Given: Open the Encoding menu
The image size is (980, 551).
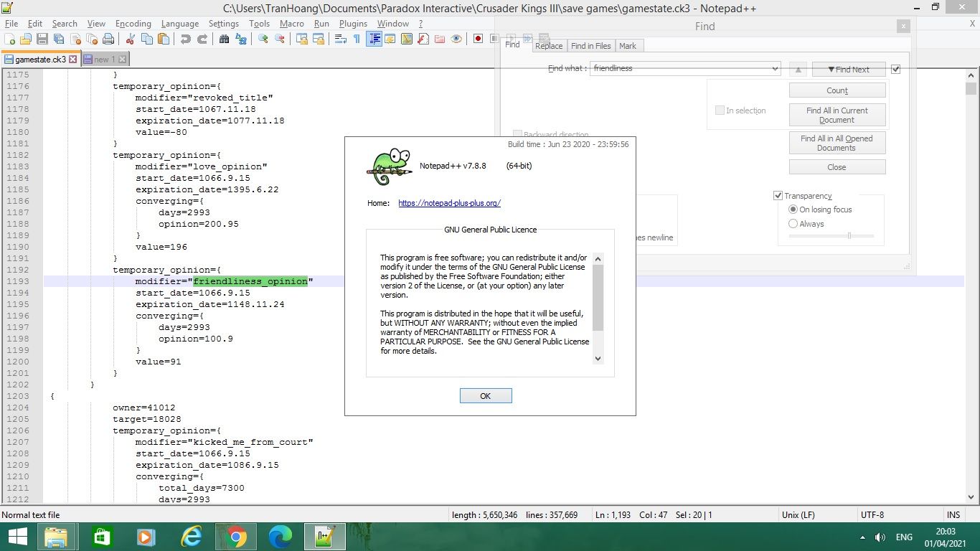Looking at the screenshot, I should 133,24.
